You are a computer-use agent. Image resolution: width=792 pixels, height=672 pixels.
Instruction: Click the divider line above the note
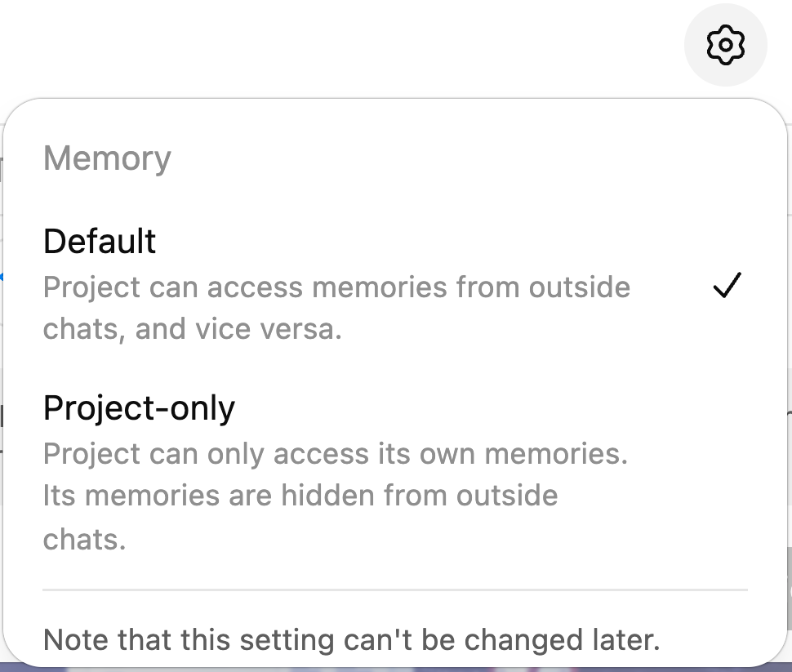[395, 589]
